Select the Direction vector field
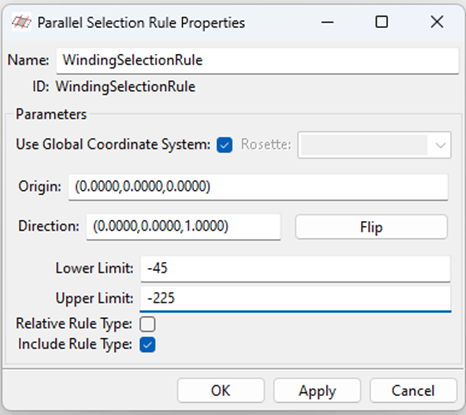The width and height of the screenshot is (466, 415). (184, 227)
